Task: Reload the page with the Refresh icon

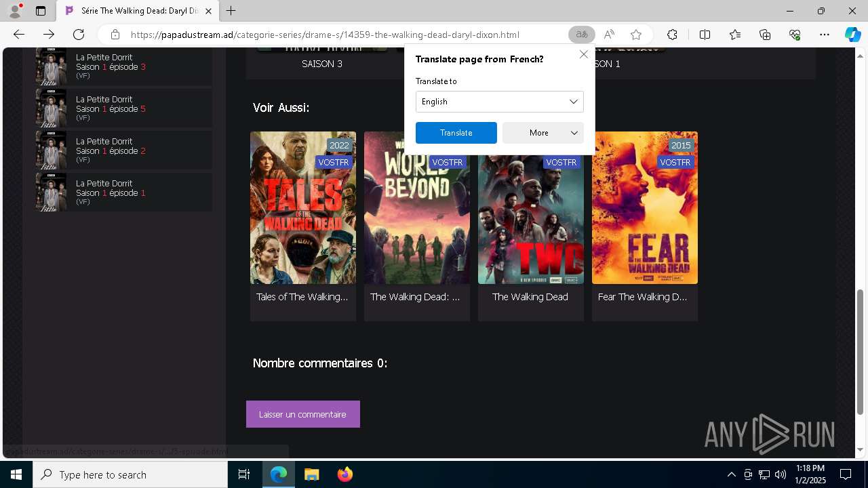Action: click(79, 35)
